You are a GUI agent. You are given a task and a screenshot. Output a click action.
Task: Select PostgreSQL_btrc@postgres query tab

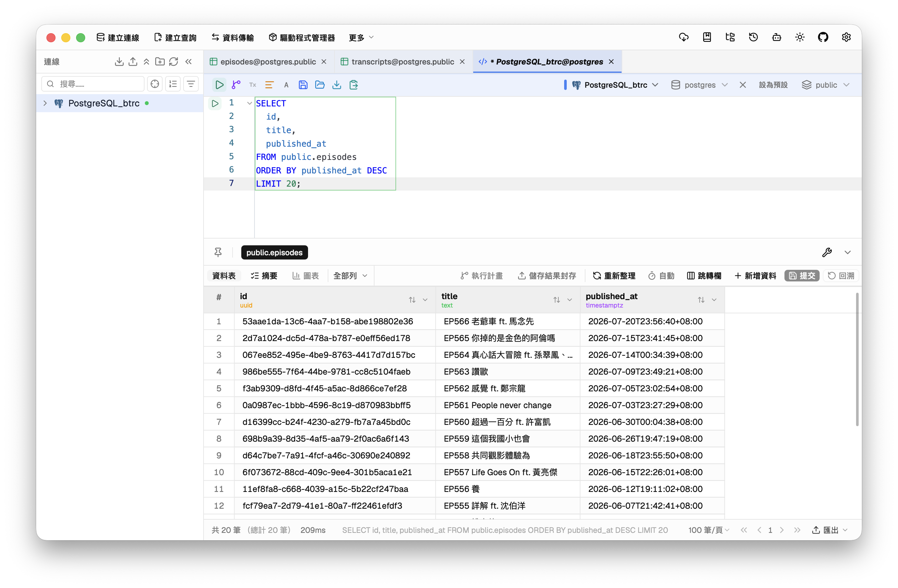pos(547,62)
